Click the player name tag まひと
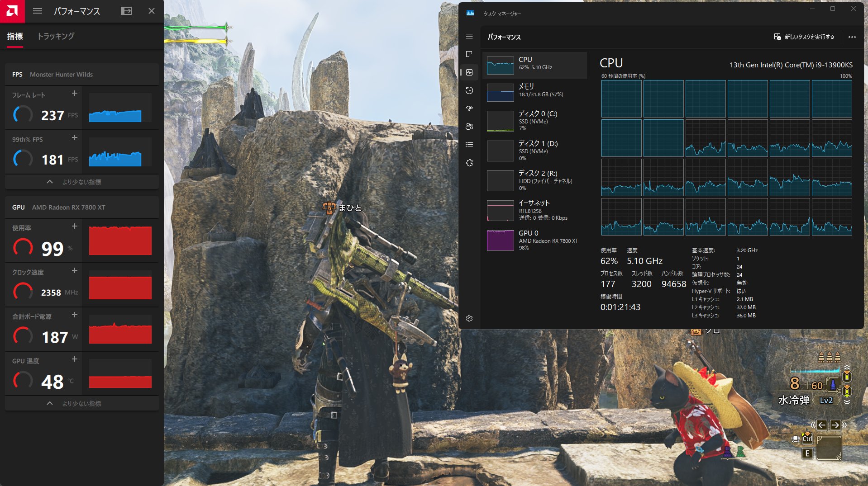 coord(350,208)
